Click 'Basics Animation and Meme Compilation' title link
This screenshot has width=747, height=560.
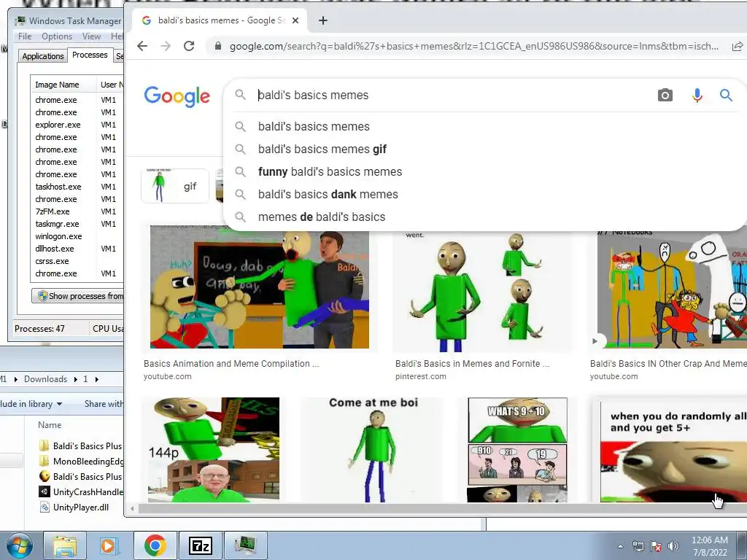(x=231, y=364)
